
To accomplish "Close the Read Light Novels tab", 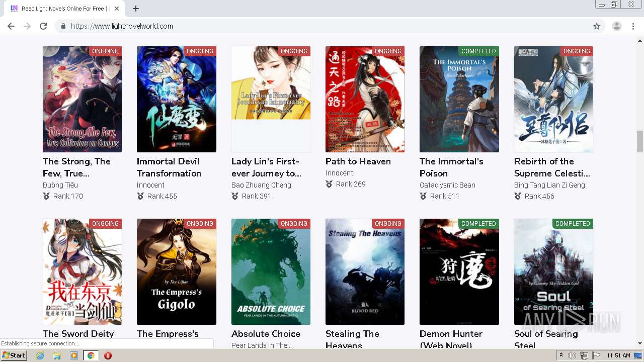I will pos(117,9).
